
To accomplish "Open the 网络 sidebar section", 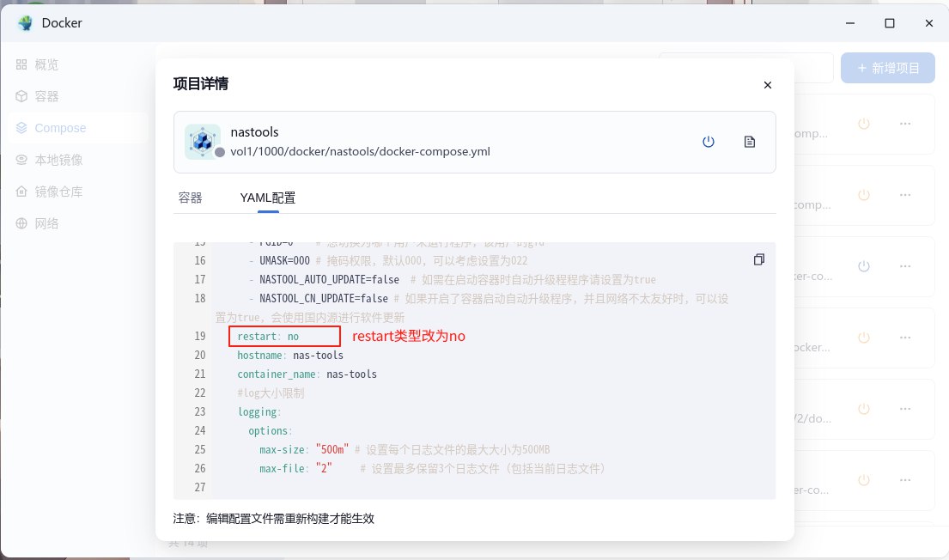I will point(46,223).
